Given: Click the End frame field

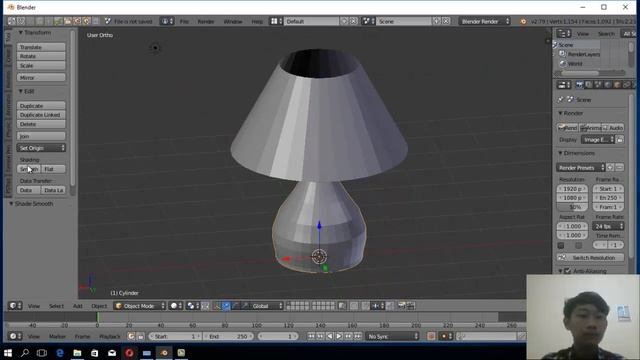Looking at the screenshot, I should 228,336.
